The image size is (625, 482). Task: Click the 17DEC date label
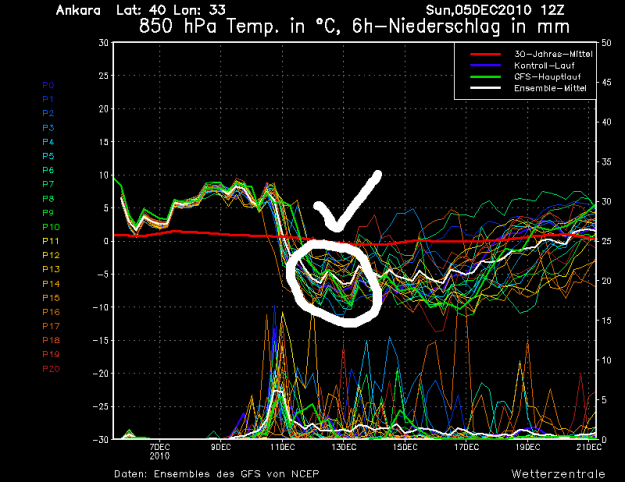[464, 448]
